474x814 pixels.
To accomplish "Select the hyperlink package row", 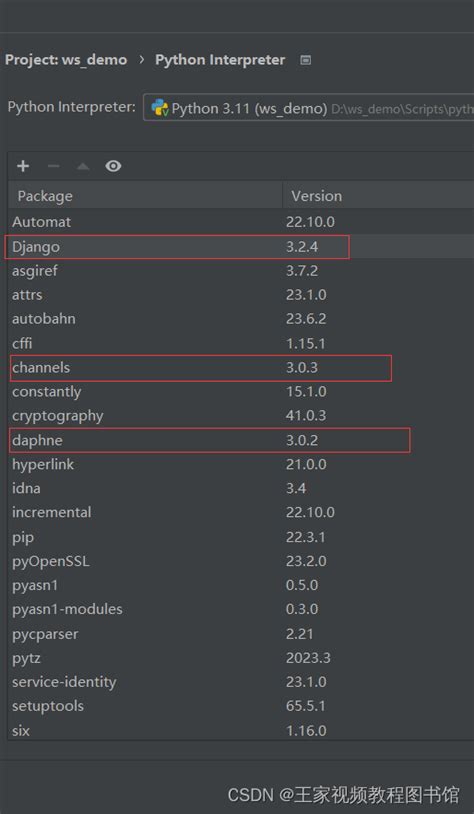I will [x=241, y=464].
